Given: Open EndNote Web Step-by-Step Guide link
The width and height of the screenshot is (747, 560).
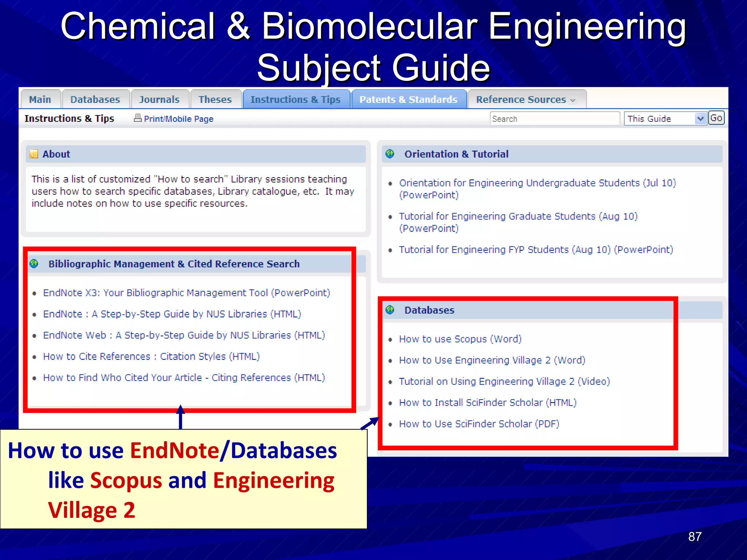Looking at the screenshot, I should tap(184, 335).
